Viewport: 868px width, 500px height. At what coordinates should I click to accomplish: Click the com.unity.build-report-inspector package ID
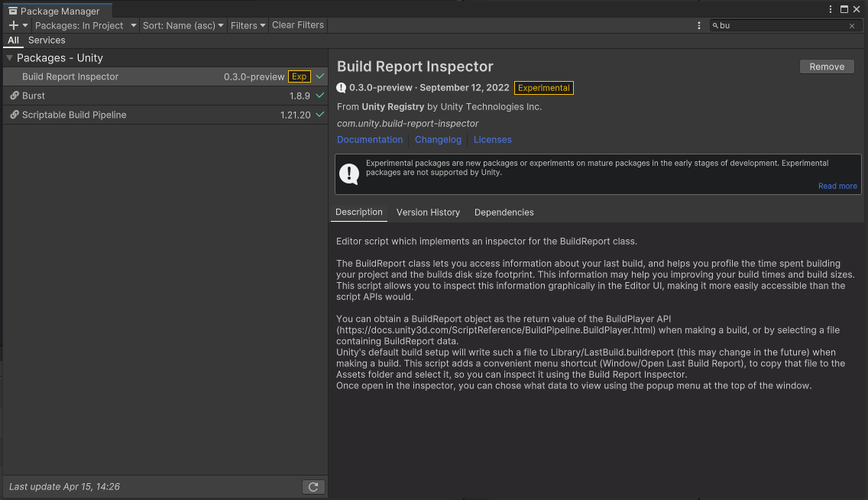coord(407,124)
